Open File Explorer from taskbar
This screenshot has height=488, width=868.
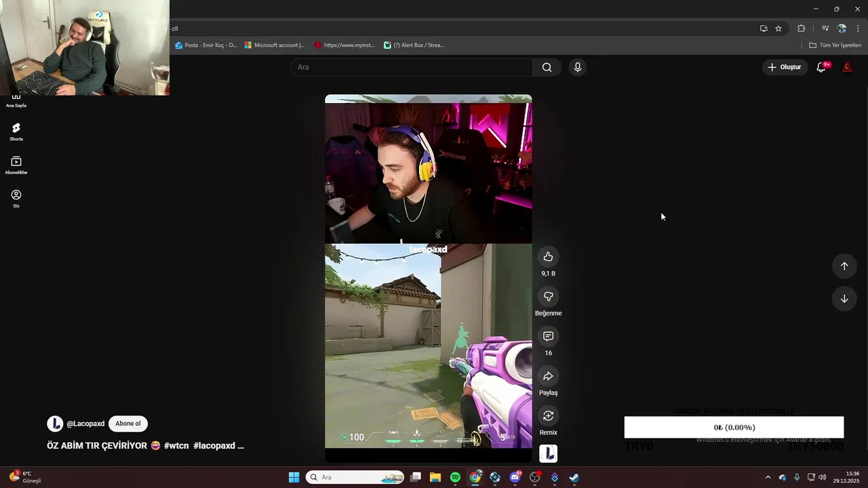click(x=435, y=477)
